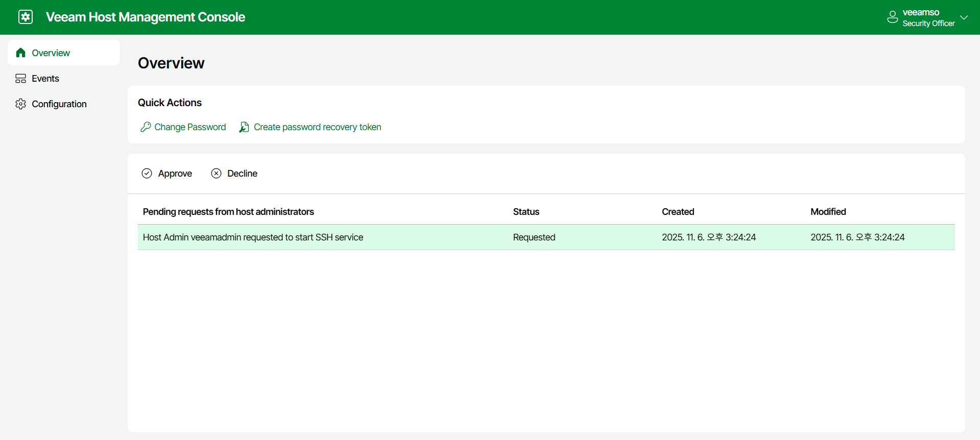Screen dimensions: 980x440
Task: Approve the selected SSH request
Action: pyautogui.click(x=167, y=174)
